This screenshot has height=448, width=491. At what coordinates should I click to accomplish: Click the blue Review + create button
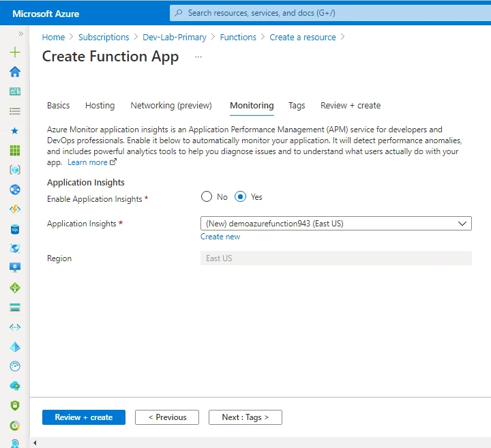[x=84, y=417]
